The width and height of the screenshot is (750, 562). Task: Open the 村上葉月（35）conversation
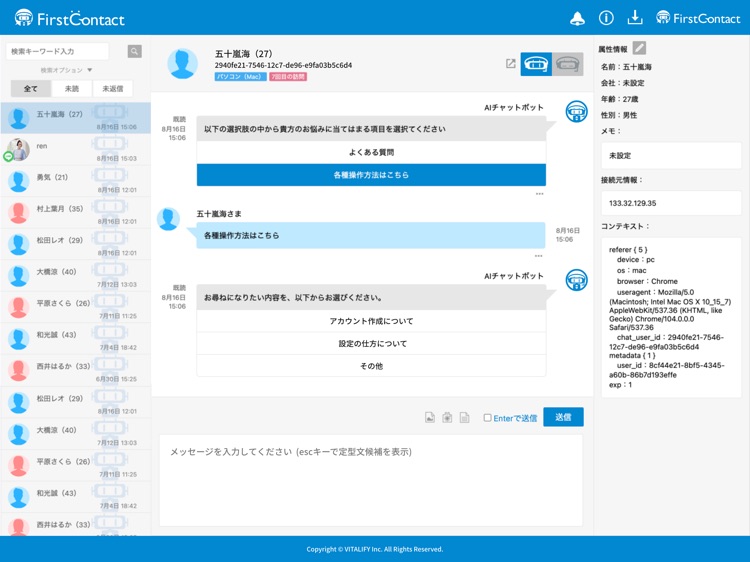[x=76, y=213]
